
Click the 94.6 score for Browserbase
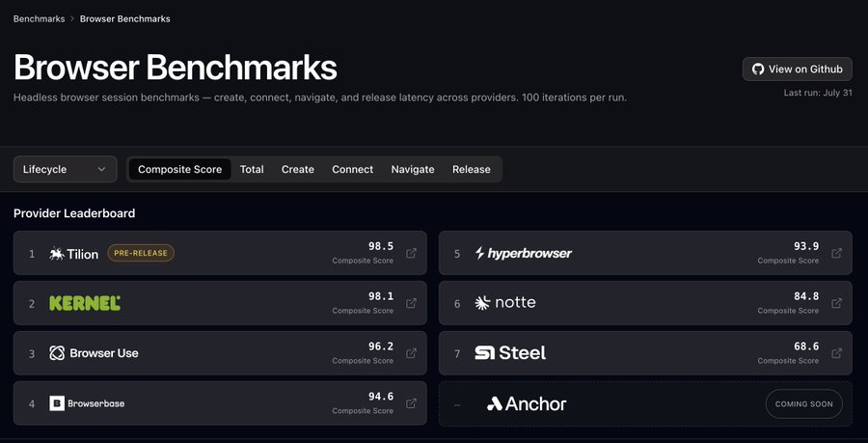[381, 397]
